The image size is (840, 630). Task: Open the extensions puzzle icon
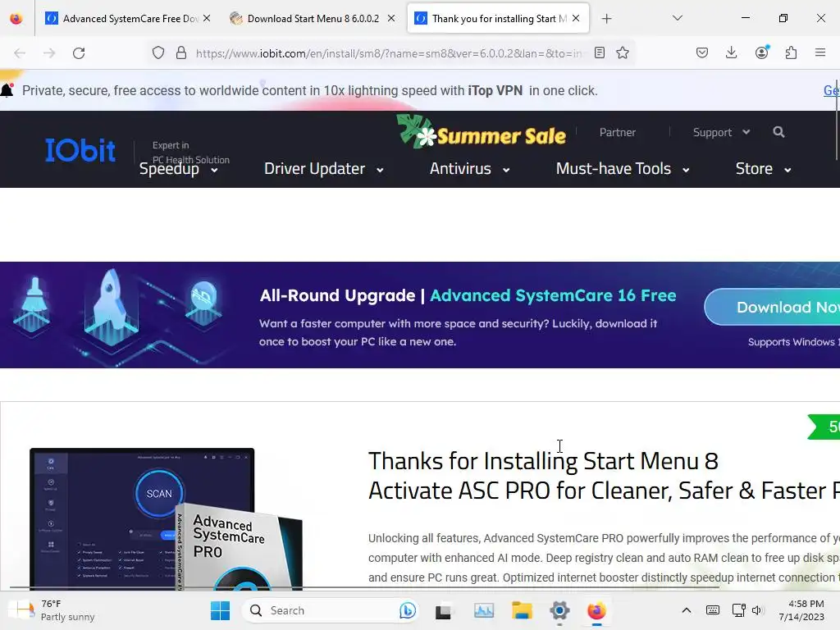pyautogui.click(x=791, y=52)
